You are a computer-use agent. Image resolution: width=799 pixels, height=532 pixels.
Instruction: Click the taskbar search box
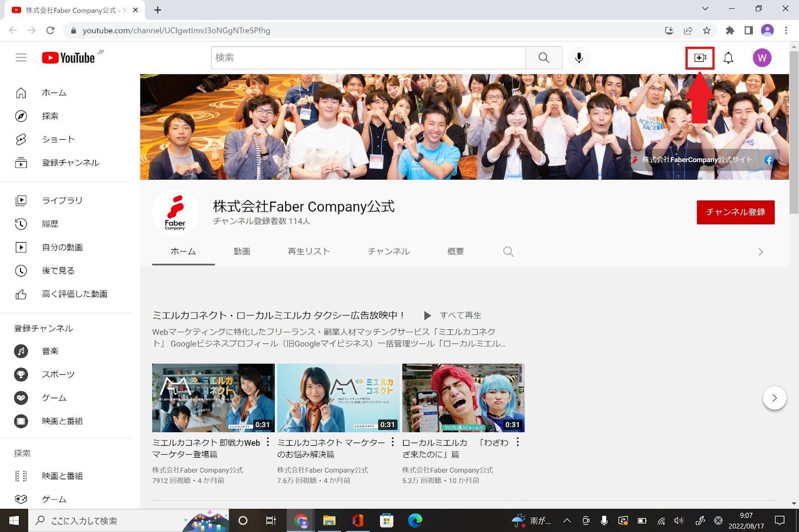click(x=128, y=521)
